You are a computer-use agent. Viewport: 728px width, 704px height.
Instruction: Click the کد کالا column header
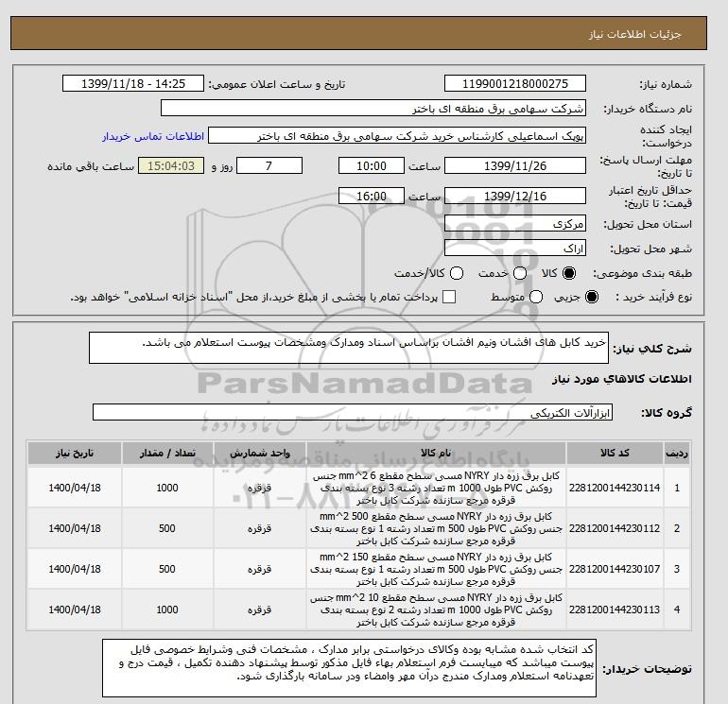615,453
